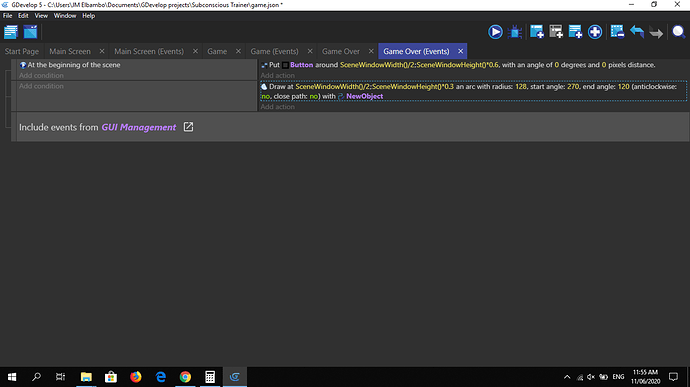690x387 pixels.
Task: Select the 'Draw at ... an arc' action
Action: 473,91
